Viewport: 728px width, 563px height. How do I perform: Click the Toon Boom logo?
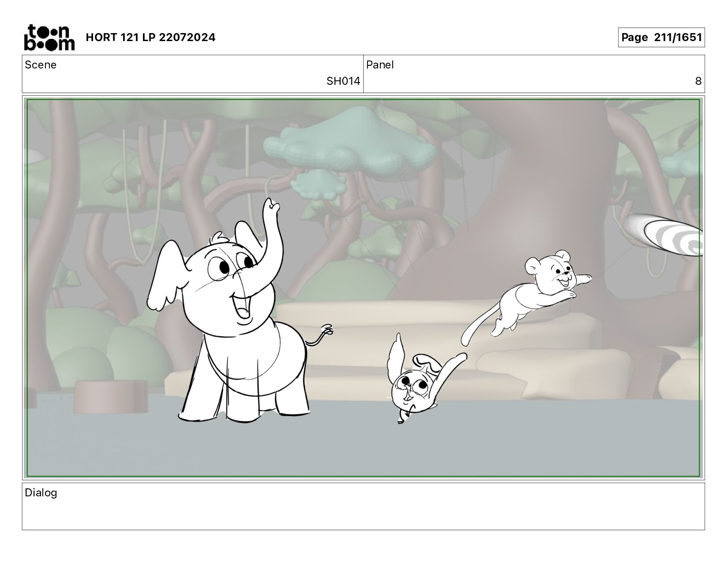tap(49, 38)
